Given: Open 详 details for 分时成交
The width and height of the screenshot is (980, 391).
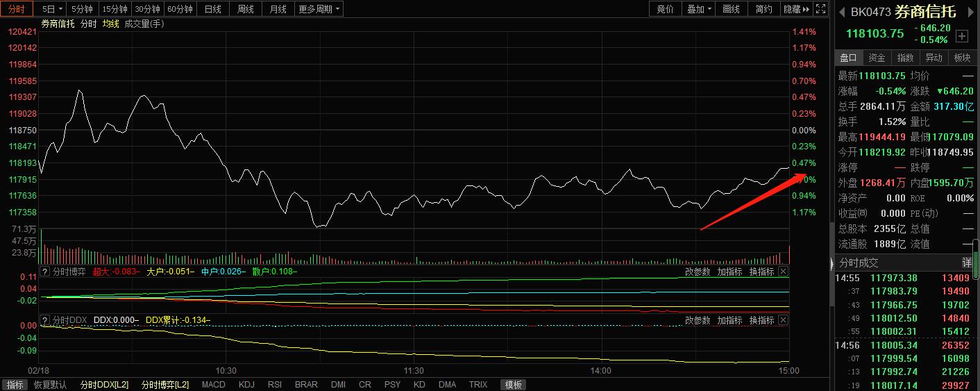Looking at the screenshot, I should tap(966, 263).
